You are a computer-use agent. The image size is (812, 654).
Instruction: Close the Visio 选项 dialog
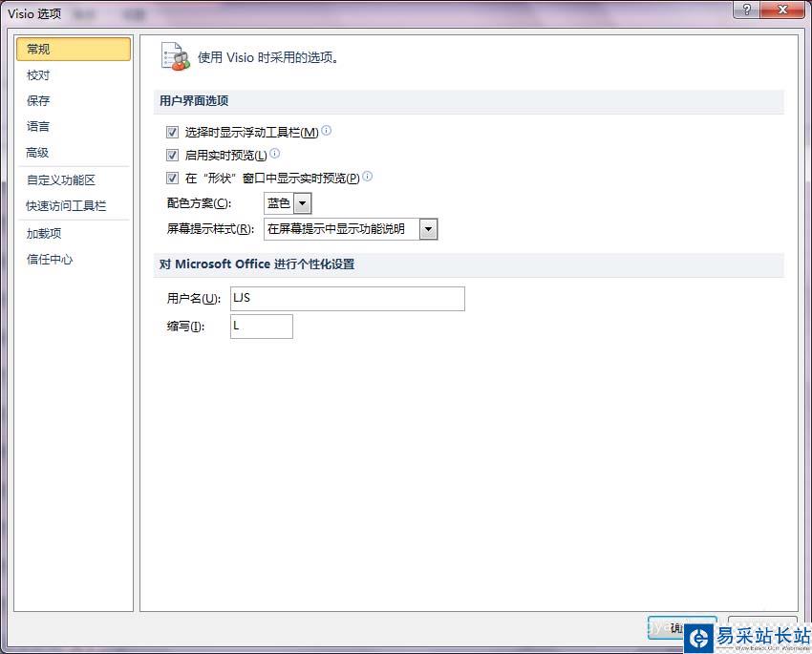tap(782, 10)
